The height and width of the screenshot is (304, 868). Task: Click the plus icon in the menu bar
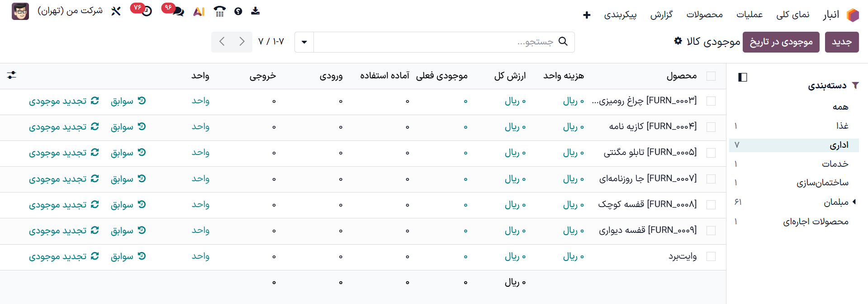pos(587,15)
